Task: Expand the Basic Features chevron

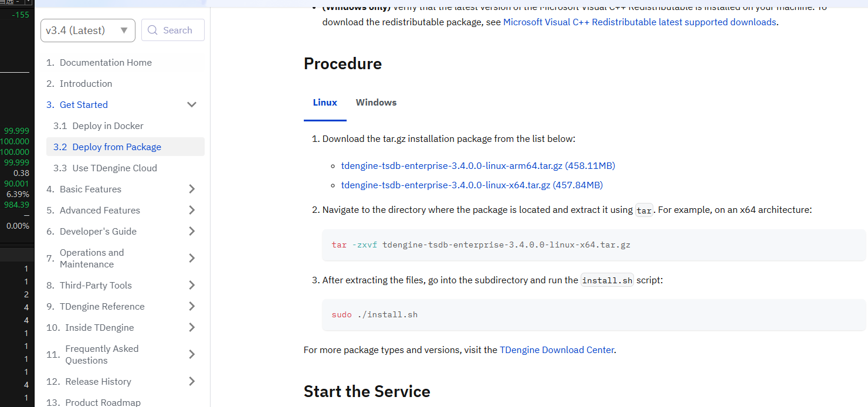Action: tap(191, 189)
